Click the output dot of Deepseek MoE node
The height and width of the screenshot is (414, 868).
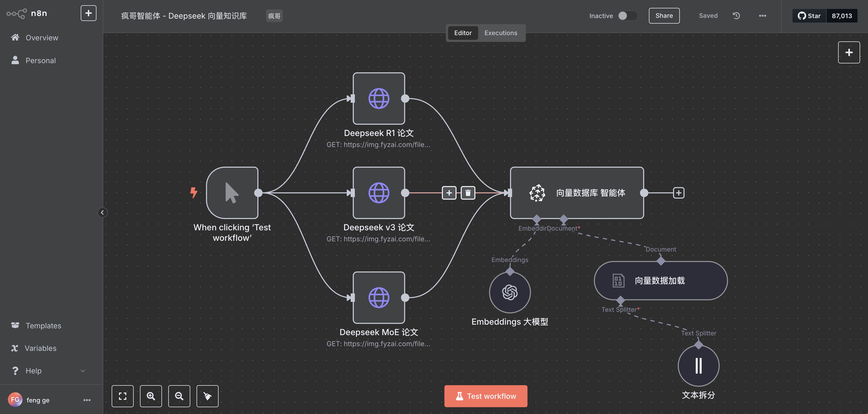click(405, 298)
